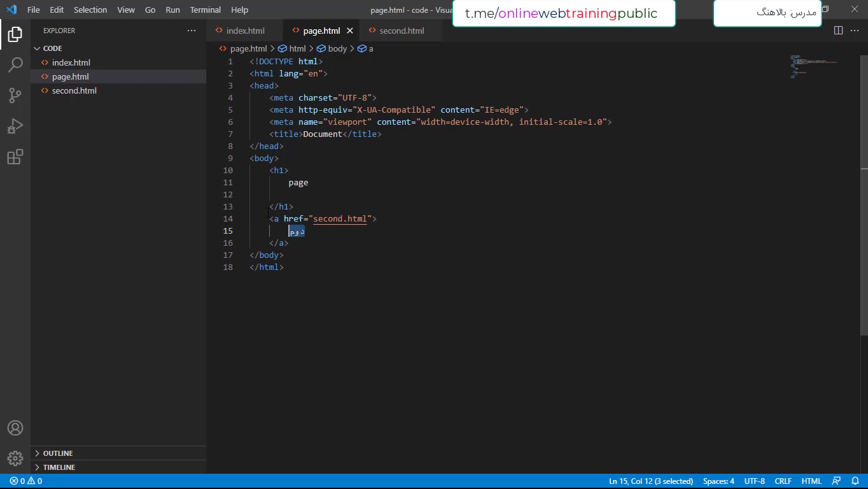Expand the OUTLINE panel
868x489 pixels.
click(57, 453)
